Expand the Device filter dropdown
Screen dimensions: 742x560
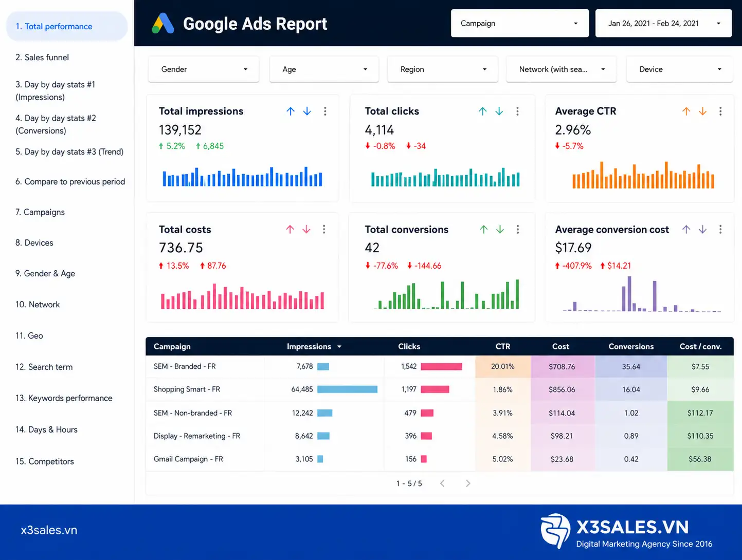pyautogui.click(x=679, y=69)
